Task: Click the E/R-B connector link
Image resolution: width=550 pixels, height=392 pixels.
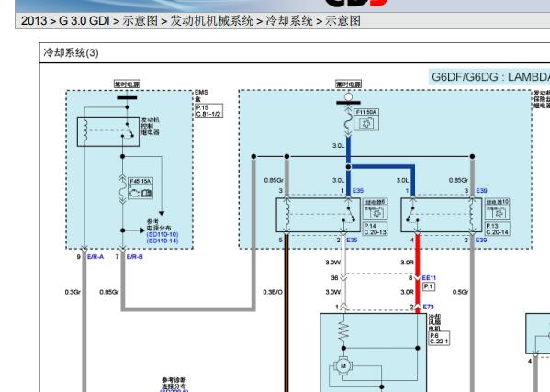Action: [135, 257]
